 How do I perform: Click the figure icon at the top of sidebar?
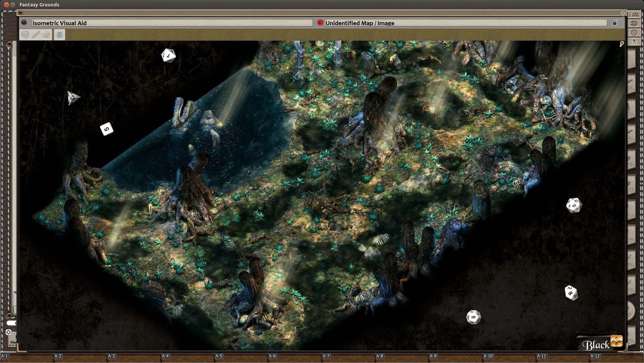click(x=634, y=42)
